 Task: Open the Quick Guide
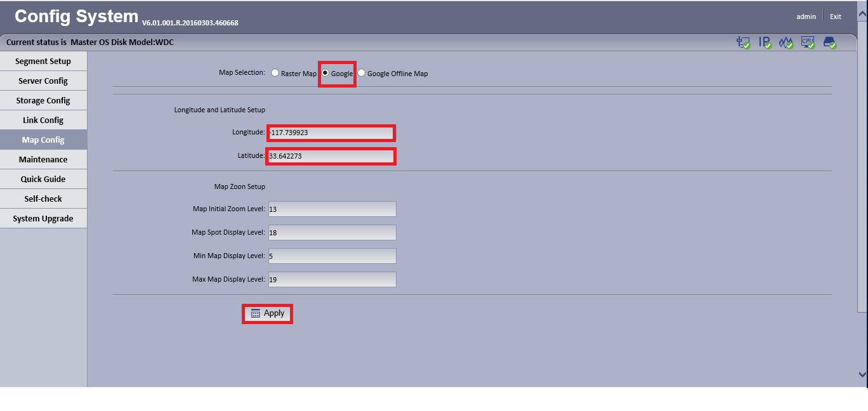tap(43, 179)
